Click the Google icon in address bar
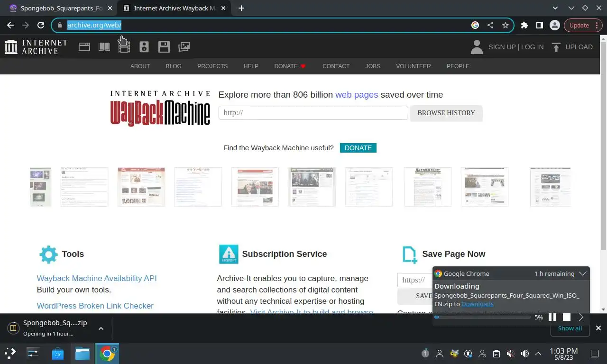607x364 pixels. (475, 25)
